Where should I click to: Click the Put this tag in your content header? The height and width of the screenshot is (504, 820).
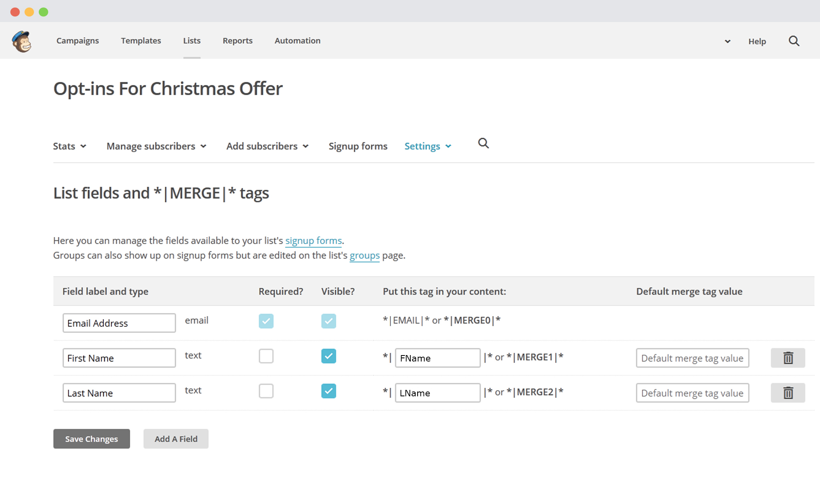[444, 291]
